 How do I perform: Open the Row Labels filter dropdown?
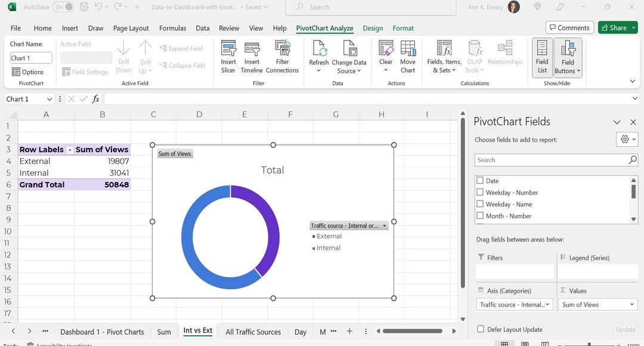[70, 150]
